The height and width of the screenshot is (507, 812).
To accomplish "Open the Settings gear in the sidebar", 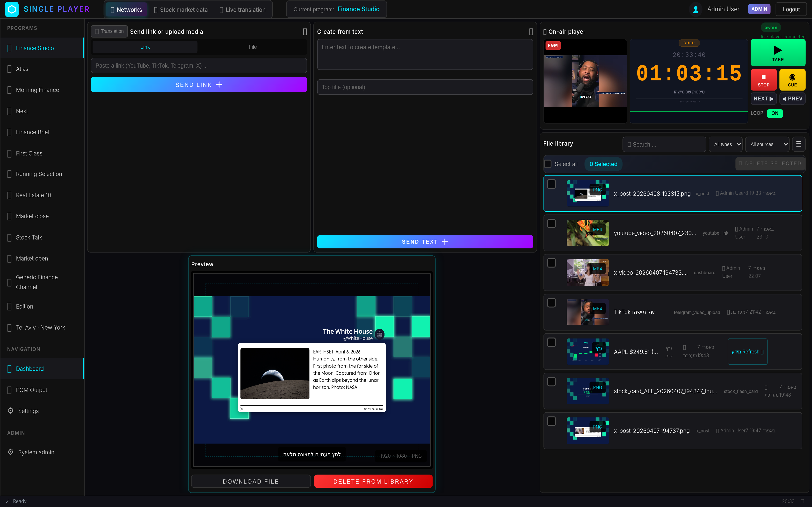I will point(10,411).
